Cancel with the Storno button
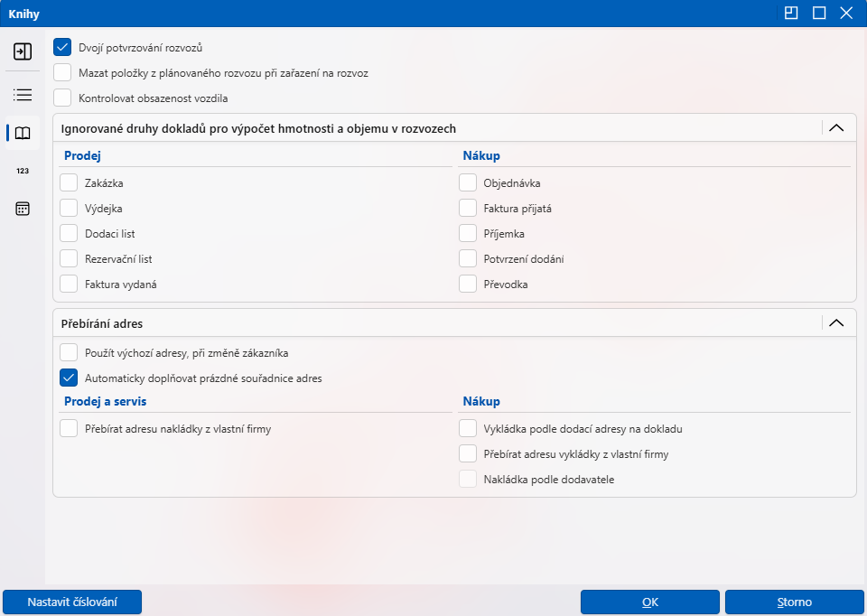This screenshot has width=867, height=616. 795,602
